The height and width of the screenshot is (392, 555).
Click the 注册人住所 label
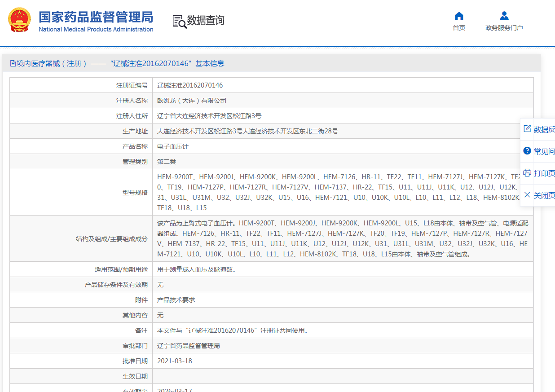tap(132, 116)
